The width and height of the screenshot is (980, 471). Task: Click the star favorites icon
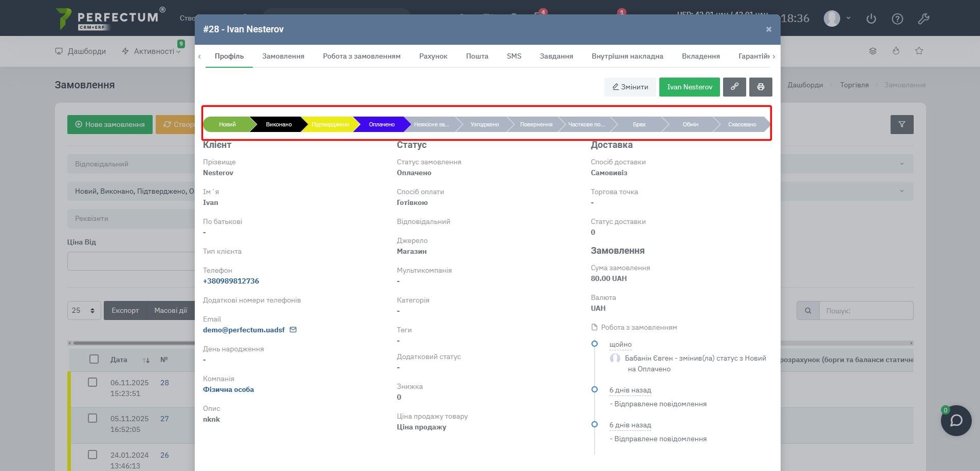tap(919, 51)
